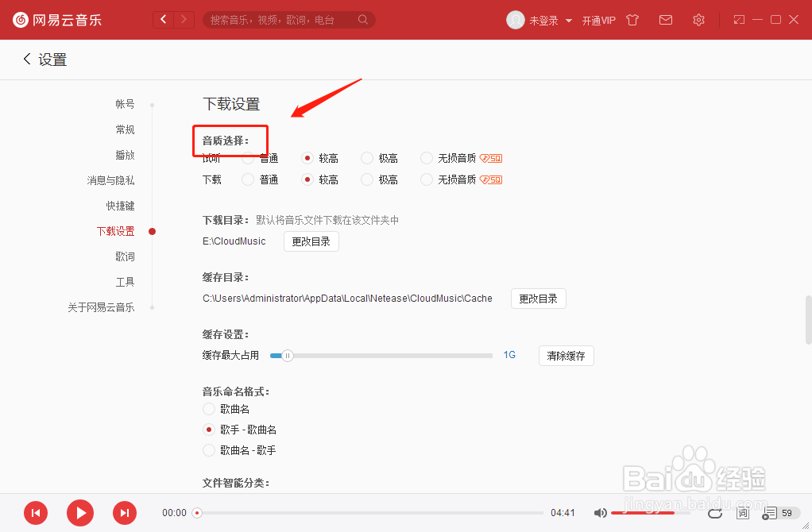Open the 歌词 settings section
The image size is (812, 532).
pos(125,256)
